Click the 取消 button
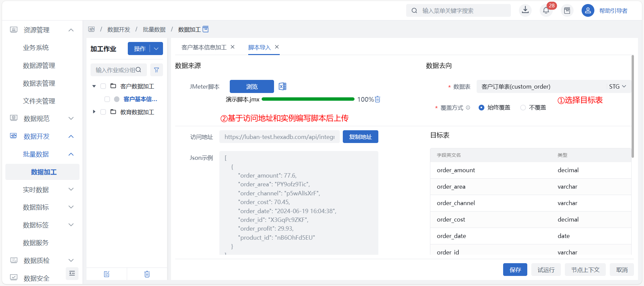The width and height of the screenshot is (644, 286). click(622, 270)
